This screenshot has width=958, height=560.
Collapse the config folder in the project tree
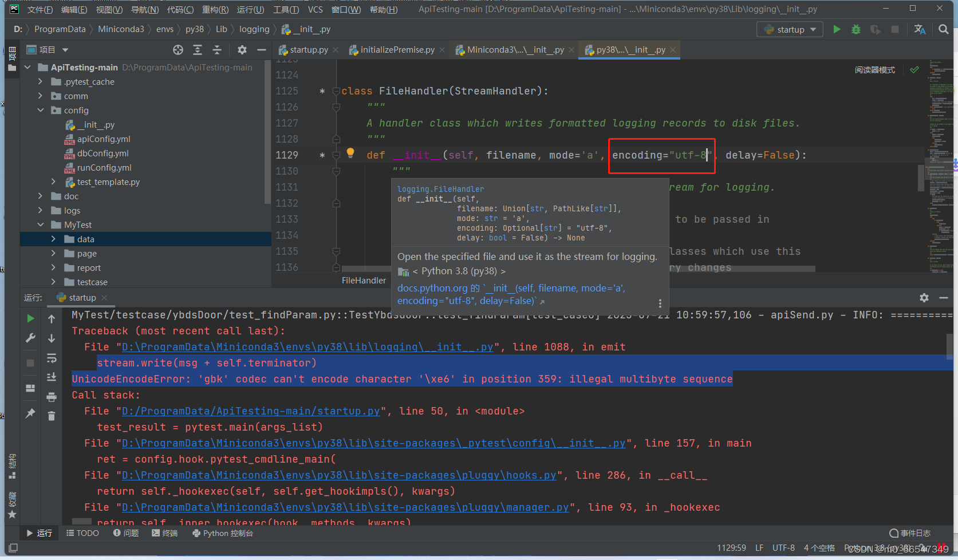pos(40,110)
